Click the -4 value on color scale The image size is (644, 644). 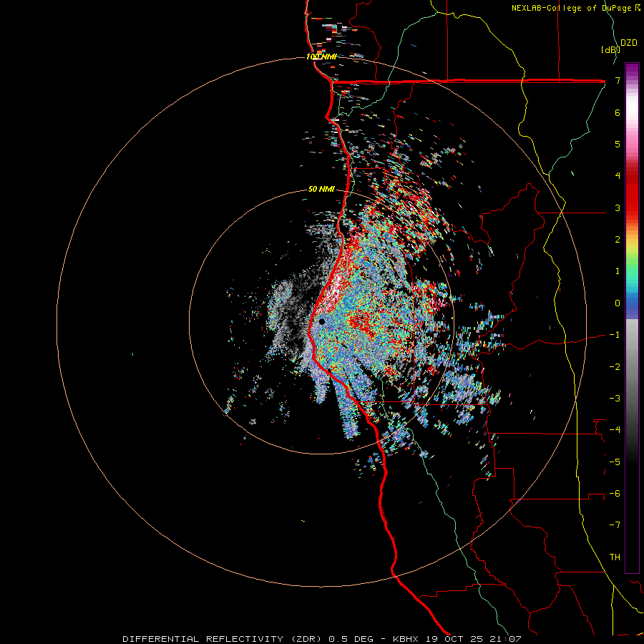(615, 430)
